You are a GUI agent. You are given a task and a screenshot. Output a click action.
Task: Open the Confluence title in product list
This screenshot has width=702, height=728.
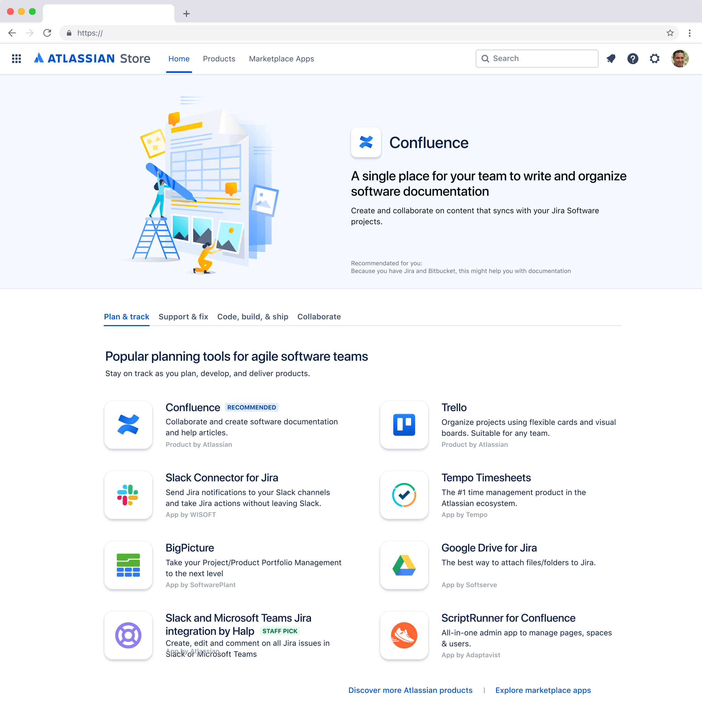(x=193, y=408)
